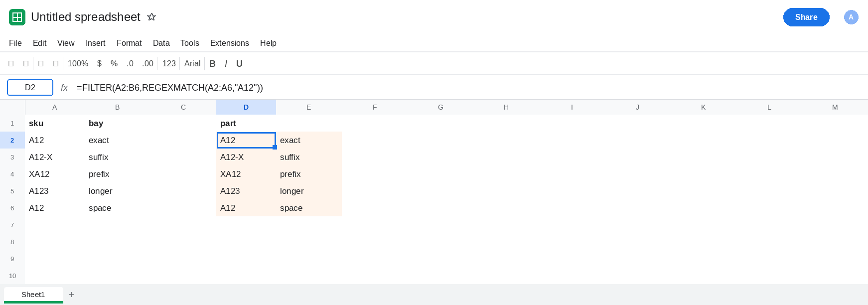The width and height of the screenshot is (868, 305).
Task: Click the blue Share button
Action: [x=806, y=17]
